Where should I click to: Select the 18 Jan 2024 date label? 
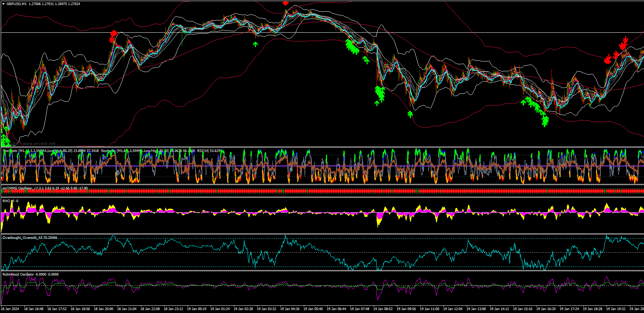10,309
